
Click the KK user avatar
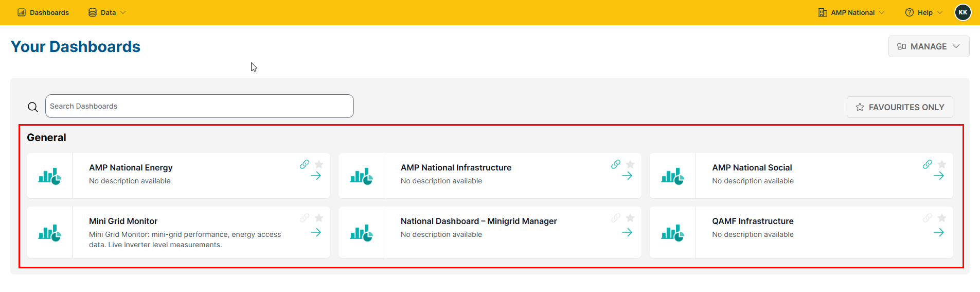pos(963,12)
